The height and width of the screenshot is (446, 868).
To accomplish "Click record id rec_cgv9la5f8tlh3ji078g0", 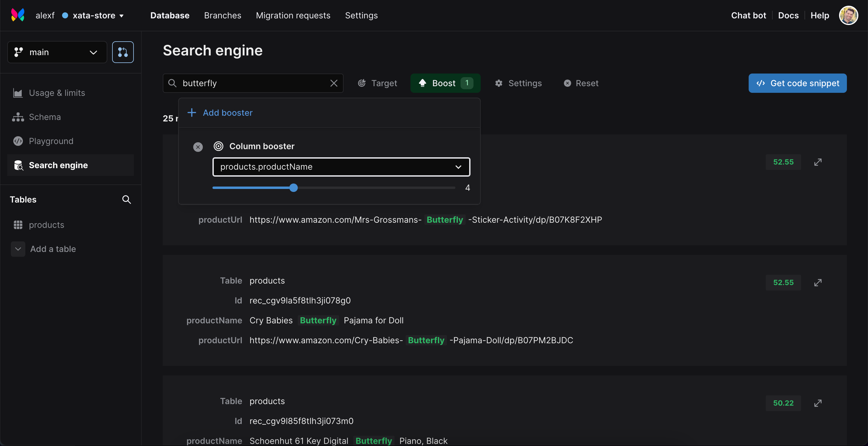I will pos(300,300).
